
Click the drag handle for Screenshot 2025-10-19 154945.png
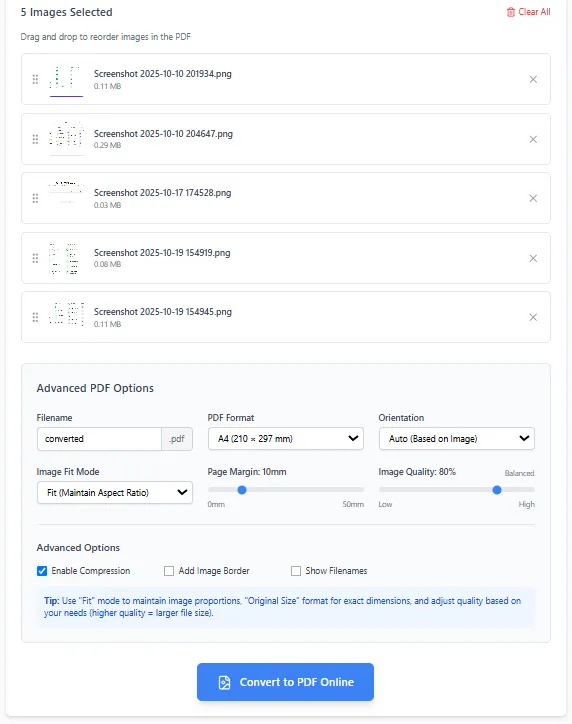click(35, 317)
